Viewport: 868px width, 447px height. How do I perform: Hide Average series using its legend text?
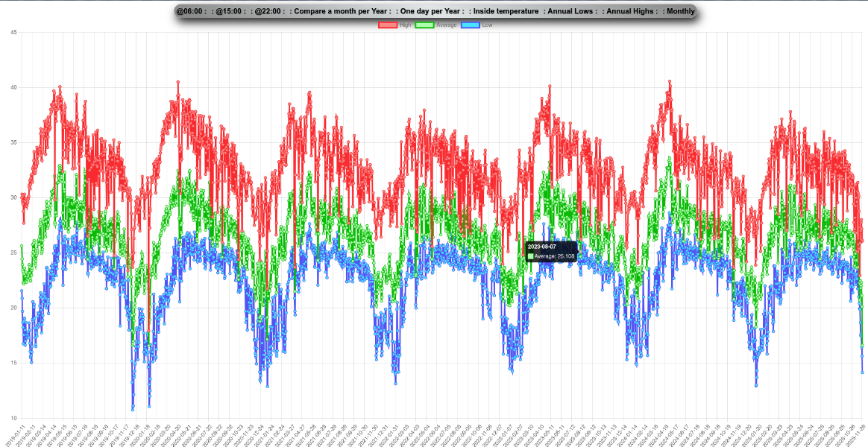pyautogui.click(x=446, y=25)
